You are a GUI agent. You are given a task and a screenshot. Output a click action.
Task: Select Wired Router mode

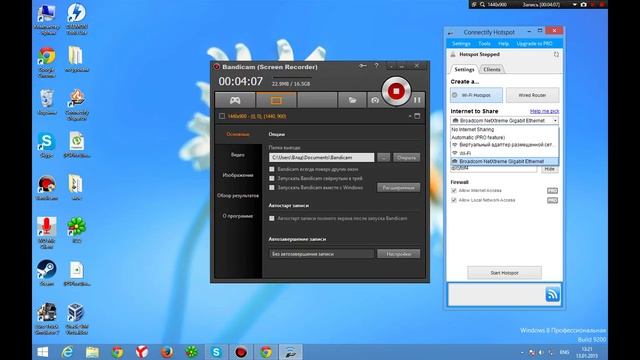pyautogui.click(x=532, y=95)
